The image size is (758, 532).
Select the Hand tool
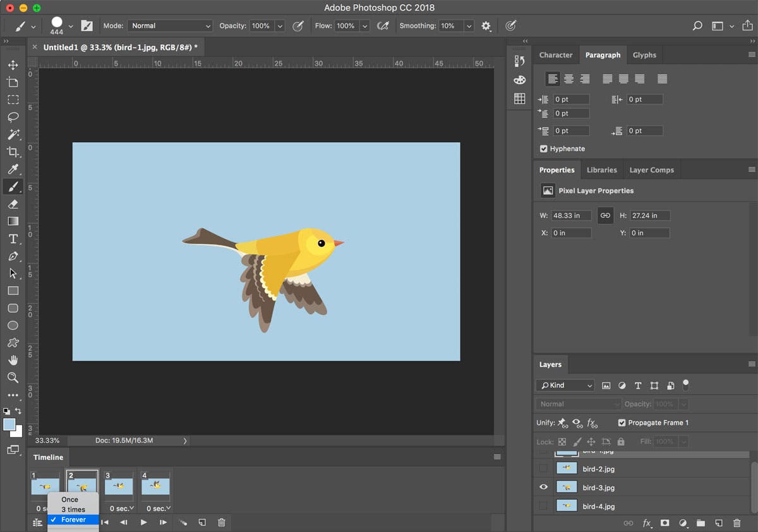tap(13, 360)
